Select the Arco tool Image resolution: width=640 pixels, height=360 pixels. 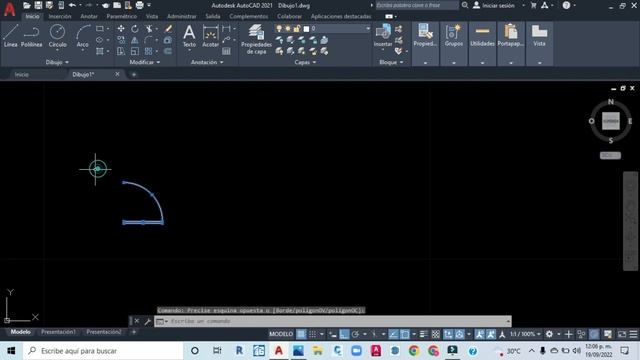(82, 36)
